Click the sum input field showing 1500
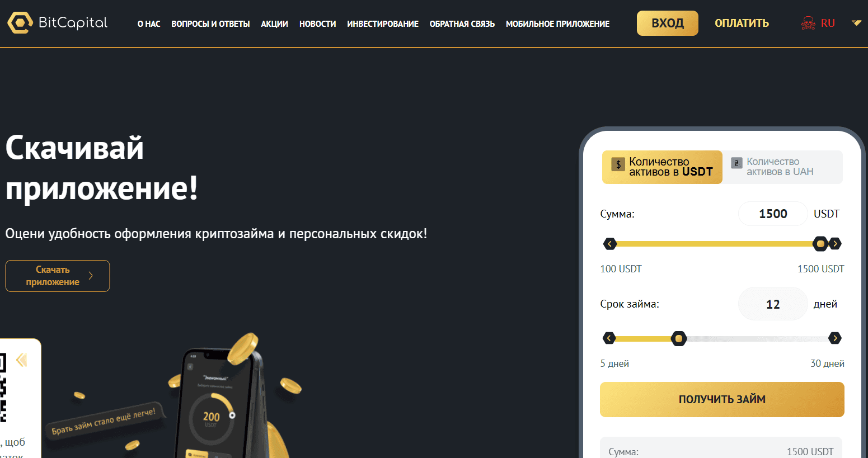Screen dimensions: 868x458 click(x=773, y=214)
